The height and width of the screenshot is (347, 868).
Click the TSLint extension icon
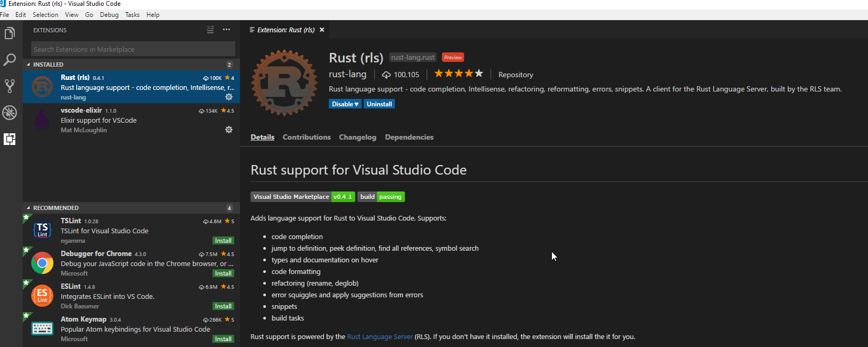point(42,230)
